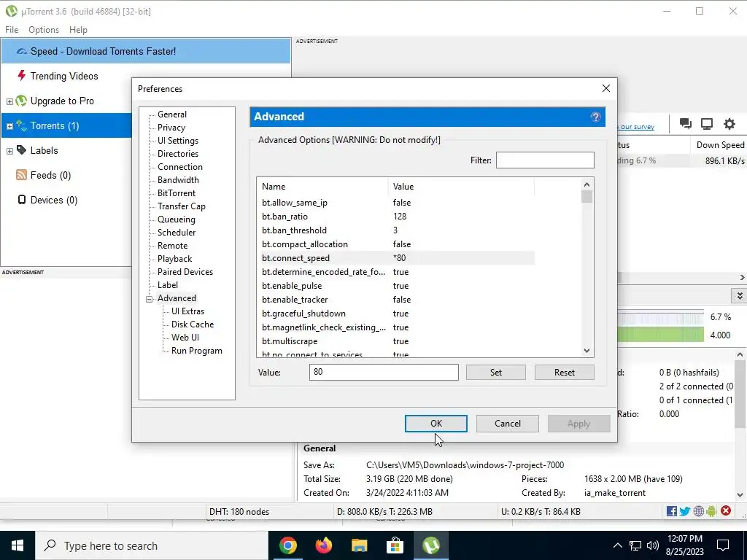
Task: Select Bandwidth in preferences tree
Action: click(178, 180)
